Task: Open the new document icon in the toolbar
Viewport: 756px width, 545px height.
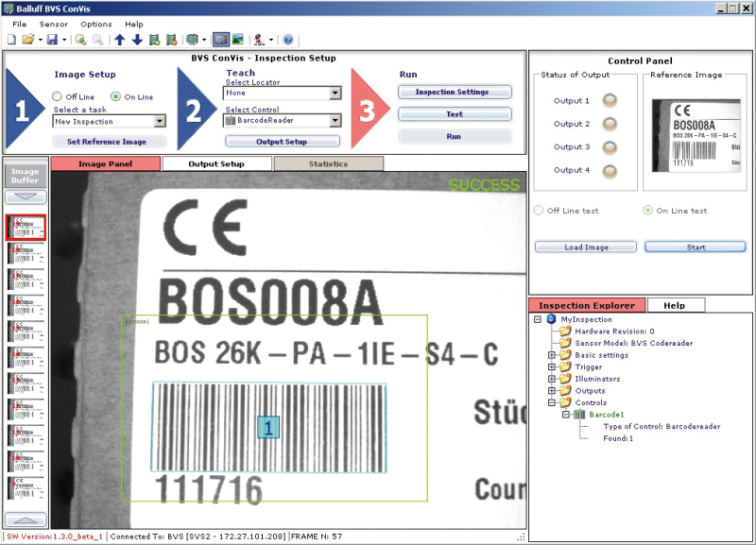Action: [12, 40]
